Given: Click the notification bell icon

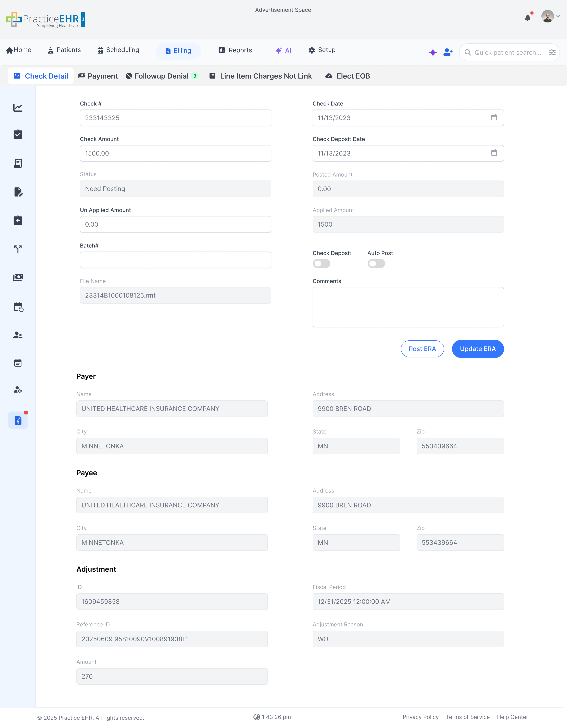Looking at the screenshot, I should (x=528, y=18).
